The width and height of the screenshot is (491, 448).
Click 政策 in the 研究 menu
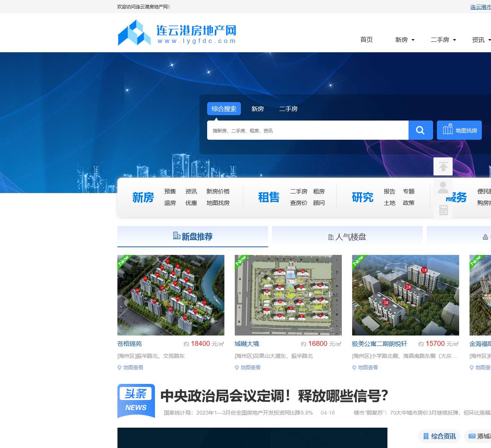(x=409, y=203)
